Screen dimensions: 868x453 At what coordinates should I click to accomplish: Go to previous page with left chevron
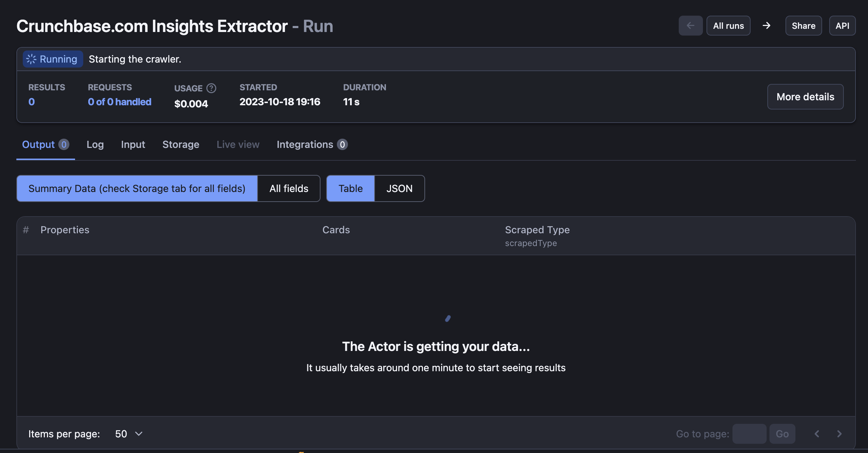pos(817,433)
